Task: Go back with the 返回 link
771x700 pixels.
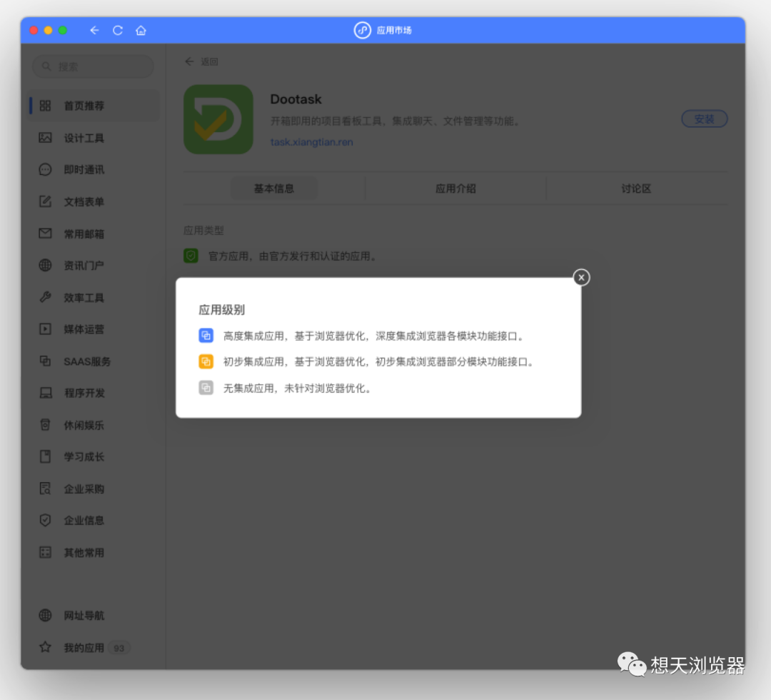Action: [x=201, y=61]
